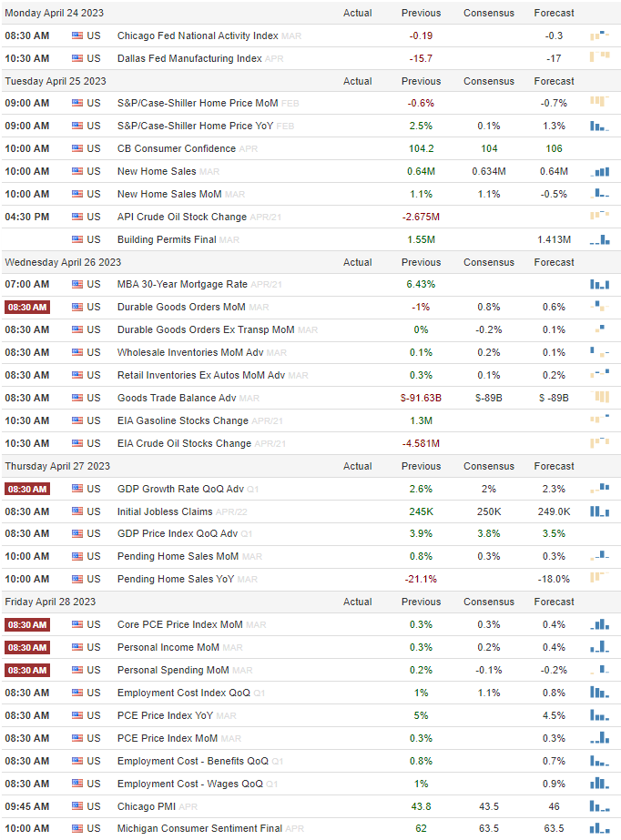621x840 pixels.
Task: Click the US flag in the Chicago PMI row
Action: (77, 805)
